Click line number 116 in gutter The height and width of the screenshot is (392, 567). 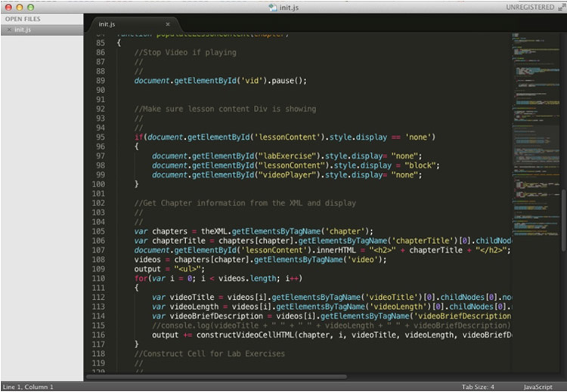(98, 335)
